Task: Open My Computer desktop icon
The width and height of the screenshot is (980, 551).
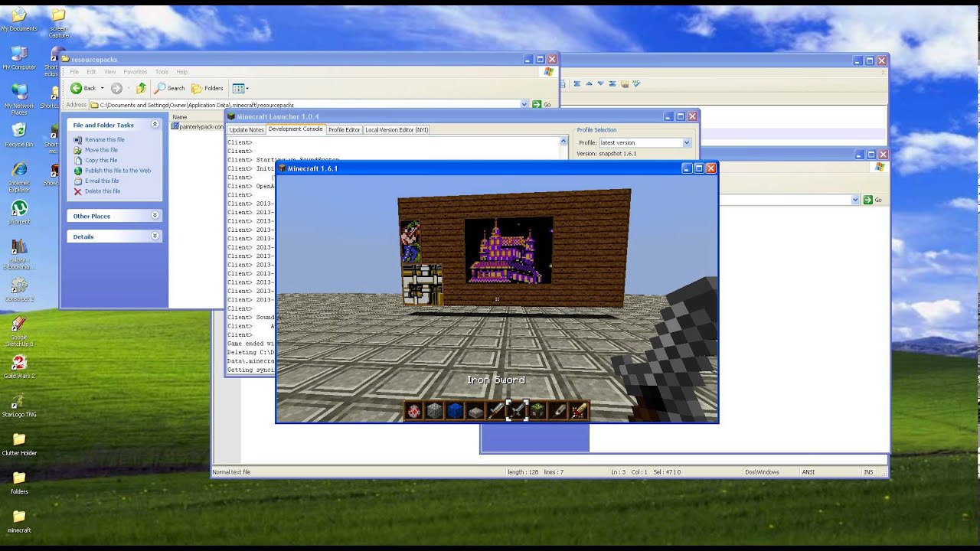Action: click(19, 57)
